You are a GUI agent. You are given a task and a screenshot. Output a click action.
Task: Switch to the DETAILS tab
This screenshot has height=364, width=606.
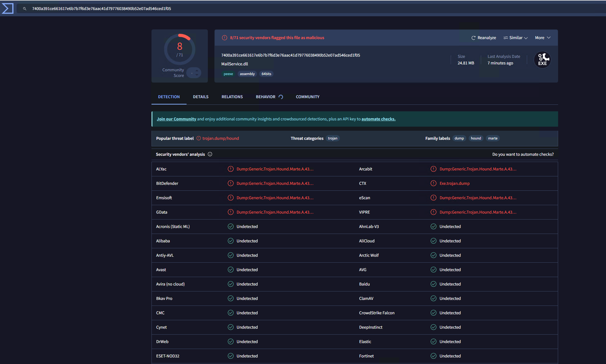[x=201, y=97]
